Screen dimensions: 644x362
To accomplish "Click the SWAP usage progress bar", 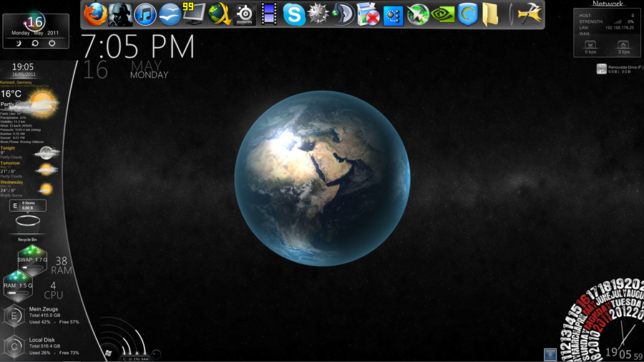I will click(x=32, y=267).
